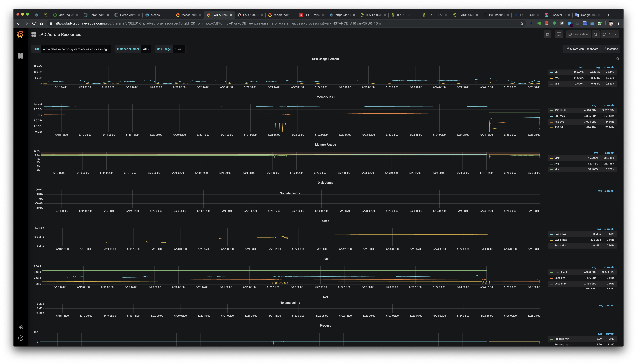
Task: Refresh the dashboard with the refresh icon
Action: pyautogui.click(x=604, y=34)
